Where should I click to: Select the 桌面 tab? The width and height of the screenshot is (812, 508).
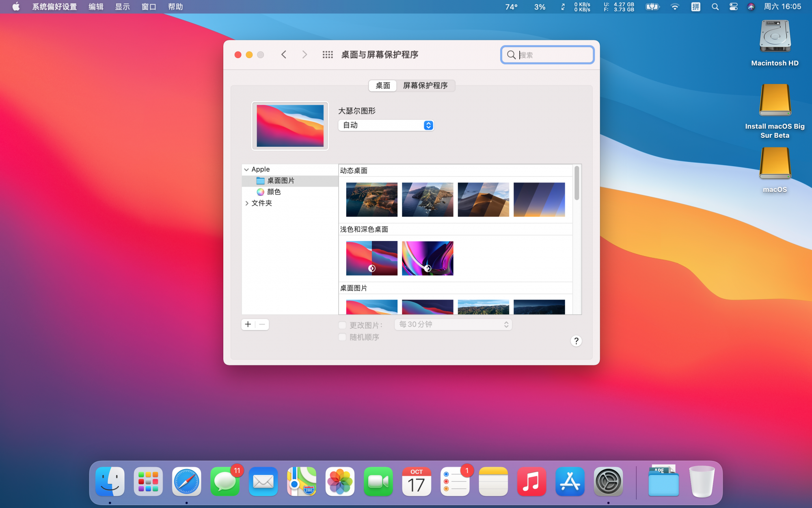tap(383, 85)
